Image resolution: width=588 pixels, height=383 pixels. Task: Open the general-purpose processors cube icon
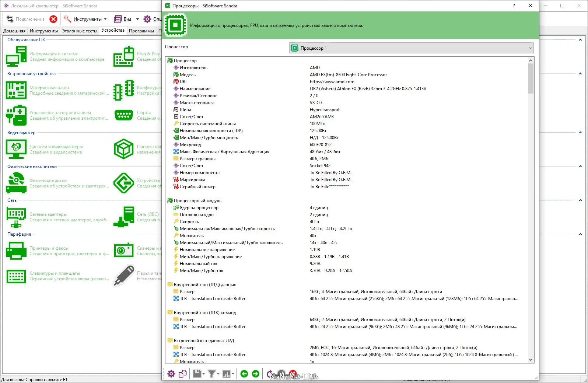coord(123,149)
